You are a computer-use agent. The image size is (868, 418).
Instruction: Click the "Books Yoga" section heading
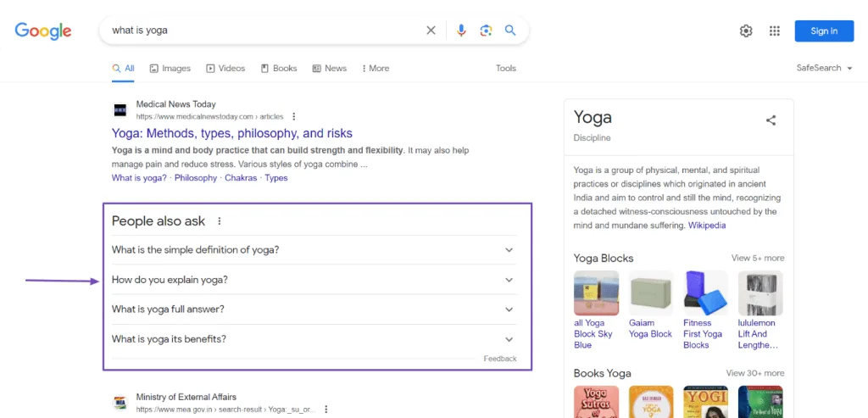point(603,373)
